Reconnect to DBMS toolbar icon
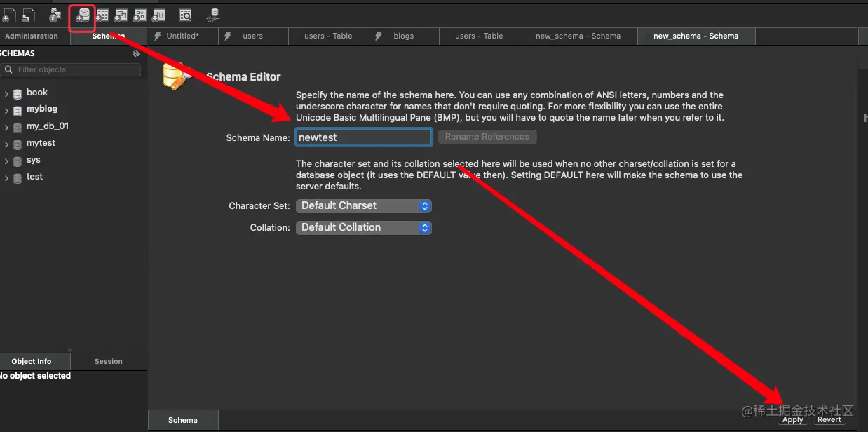868x432 pixels. [214, 15]
